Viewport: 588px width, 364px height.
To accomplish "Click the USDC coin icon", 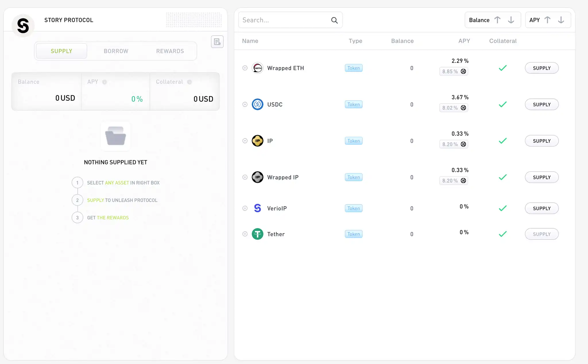I will point(258,104).
